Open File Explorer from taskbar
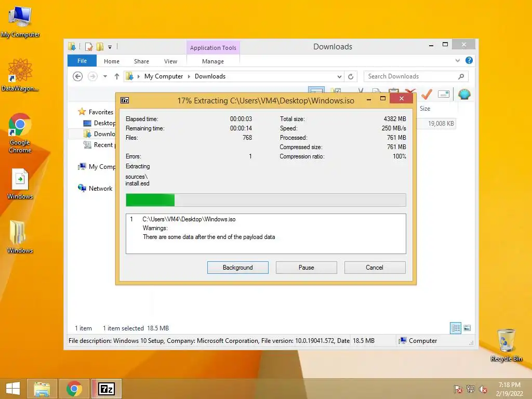Viewport: 532px width, 399px height. tap(42, 389)
